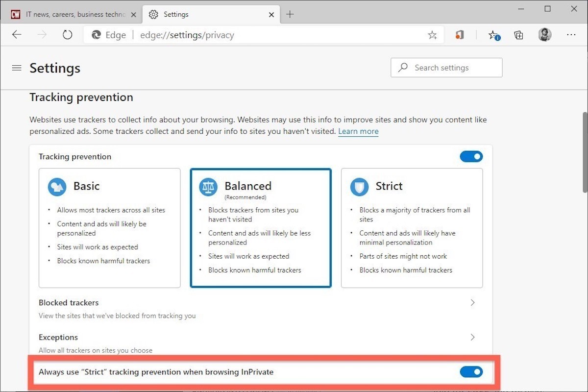This screenshot has width=588, height=392.
Task: Select the Strict tracking prevention card
Action: click(x=412, y=228)
